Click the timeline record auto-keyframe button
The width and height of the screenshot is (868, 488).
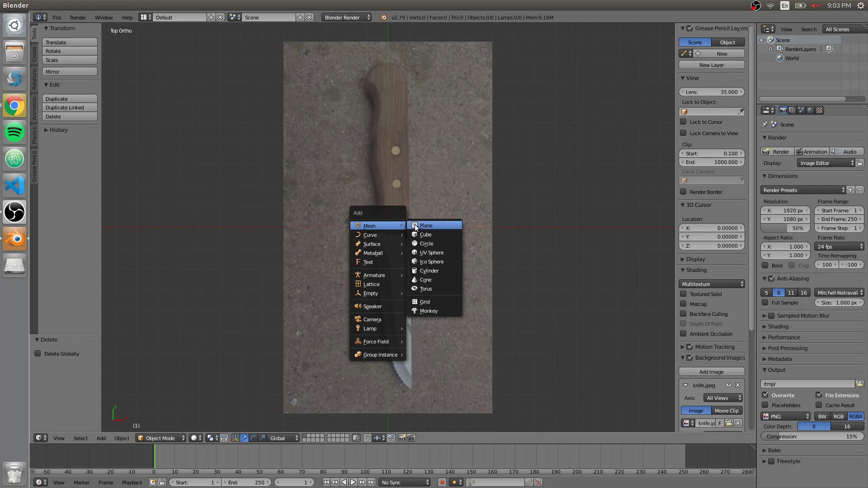[x=442, y=483]
